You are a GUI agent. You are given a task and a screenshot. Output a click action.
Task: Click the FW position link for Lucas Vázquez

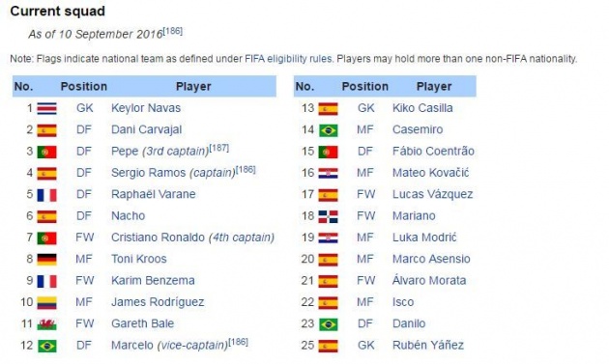(365, 194)
